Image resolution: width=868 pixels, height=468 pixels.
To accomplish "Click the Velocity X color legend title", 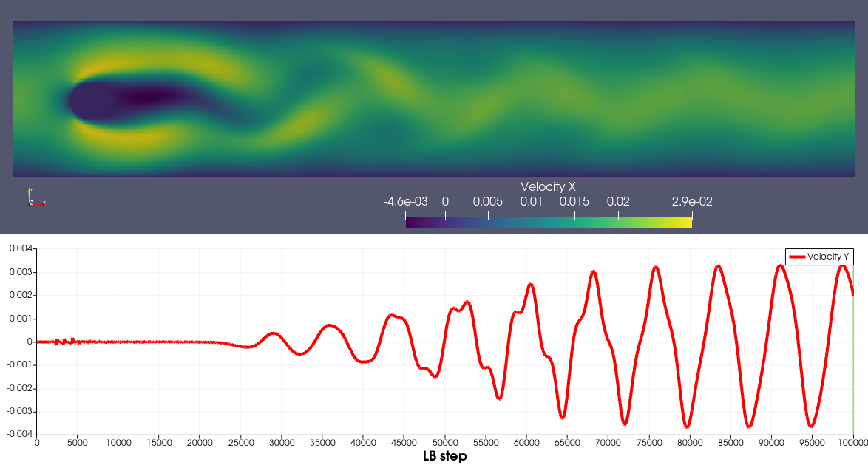I will pyautogui.click(x=548, y=186).
